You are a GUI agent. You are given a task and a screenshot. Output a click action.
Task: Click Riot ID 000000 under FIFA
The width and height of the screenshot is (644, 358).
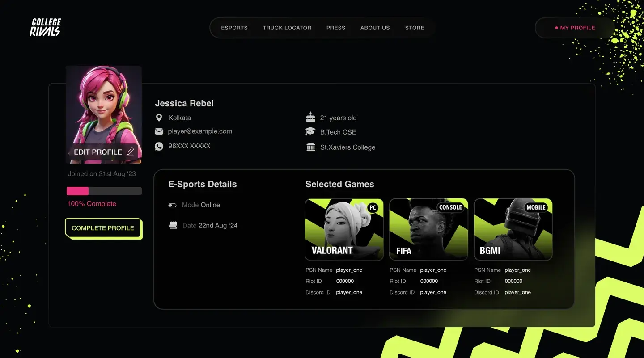point(429,281)
